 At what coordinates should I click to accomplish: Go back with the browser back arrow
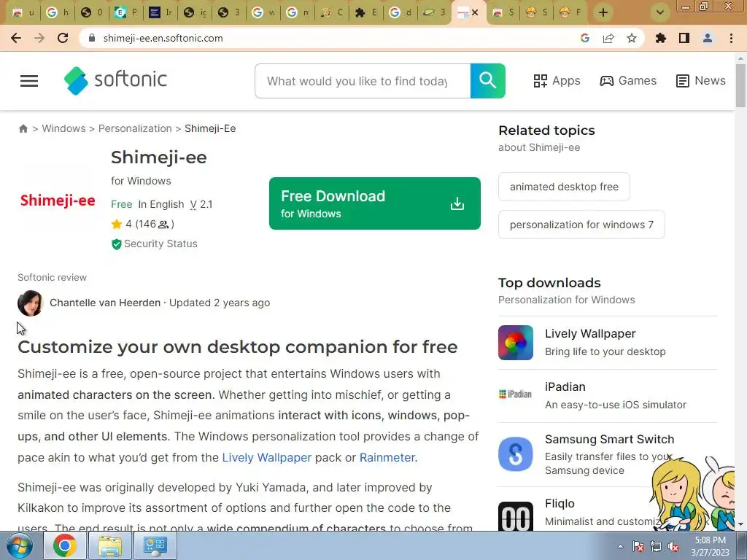(x=16, y=38)
